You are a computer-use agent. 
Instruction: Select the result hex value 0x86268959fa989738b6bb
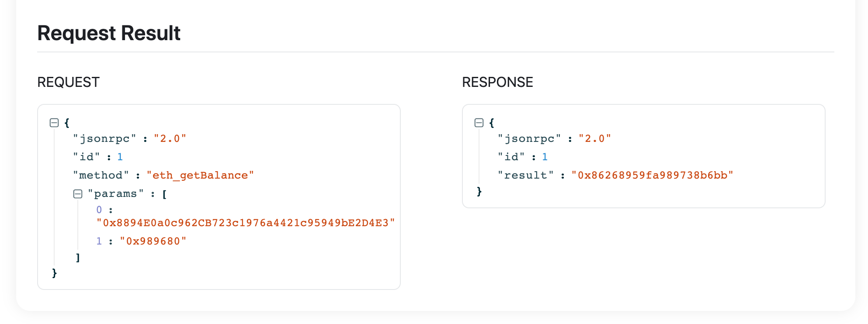652,176
